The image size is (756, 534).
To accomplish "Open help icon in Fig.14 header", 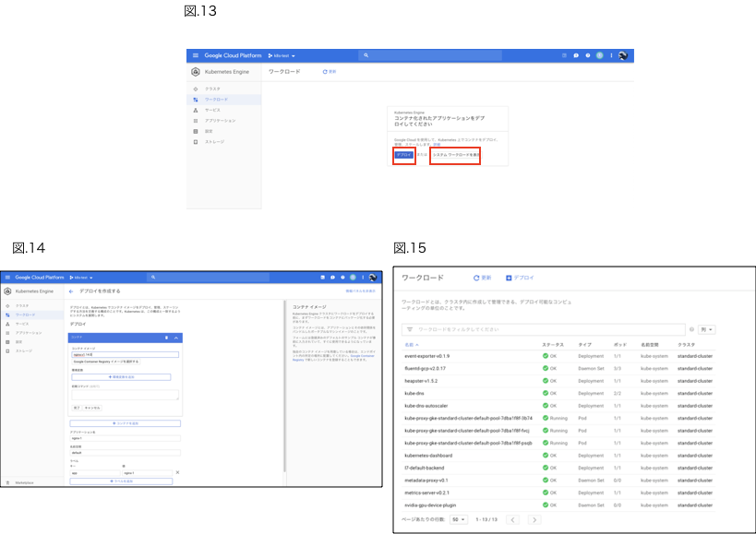I will (342, 278).
